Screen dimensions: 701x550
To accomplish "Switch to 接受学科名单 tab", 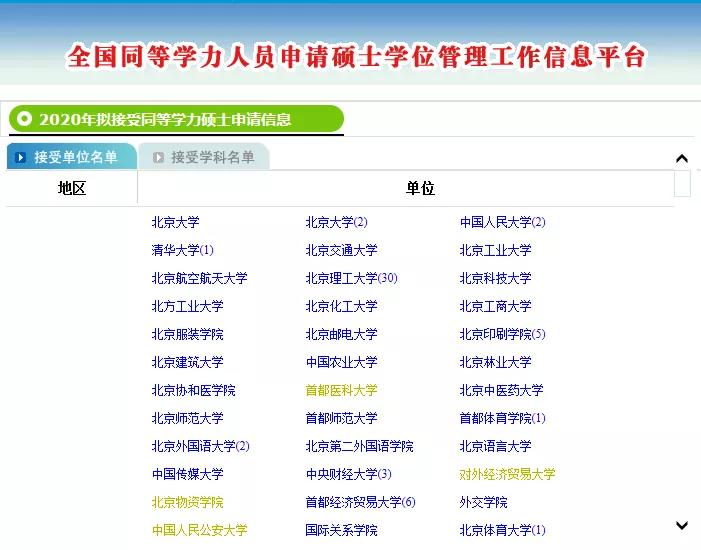I will click(204, 157).
